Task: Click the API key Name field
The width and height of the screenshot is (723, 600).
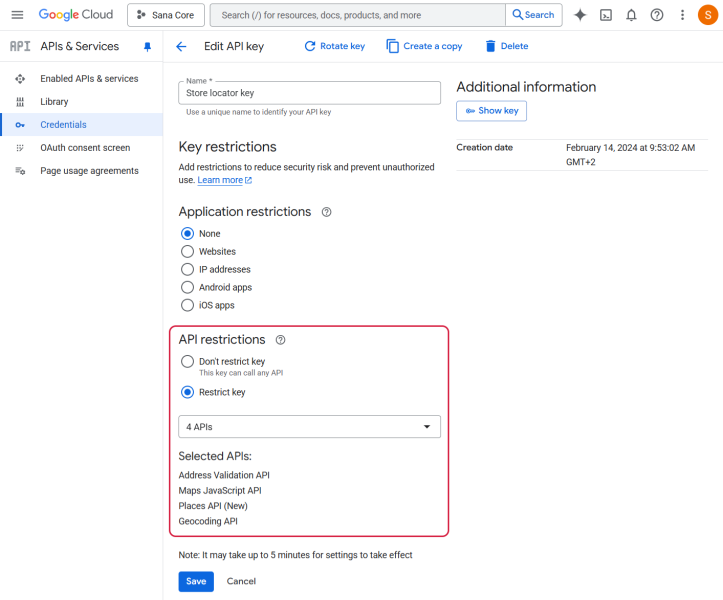Action: (309, 93)
